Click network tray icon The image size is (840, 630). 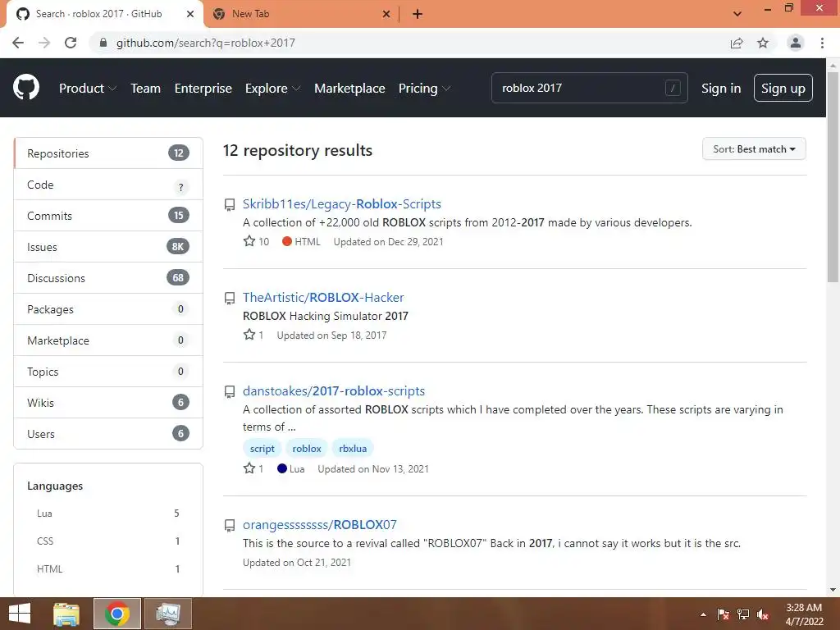point(743,614)
